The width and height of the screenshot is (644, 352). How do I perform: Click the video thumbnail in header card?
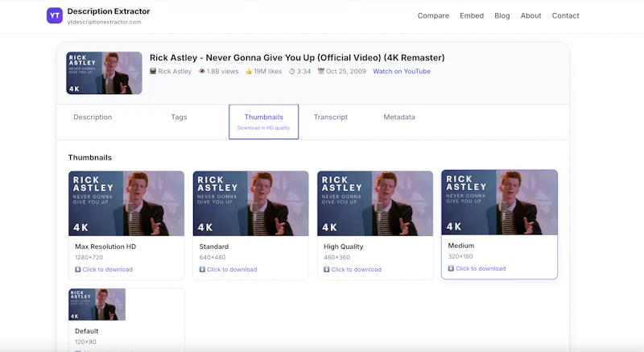(105, 73)
